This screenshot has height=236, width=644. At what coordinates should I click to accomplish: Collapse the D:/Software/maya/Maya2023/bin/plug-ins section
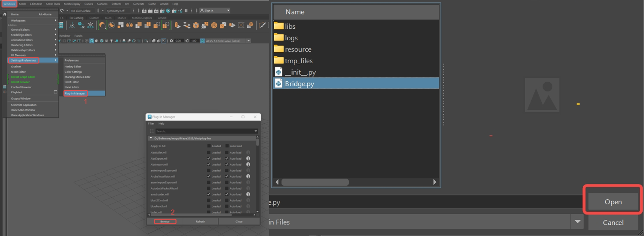(151, 138)
